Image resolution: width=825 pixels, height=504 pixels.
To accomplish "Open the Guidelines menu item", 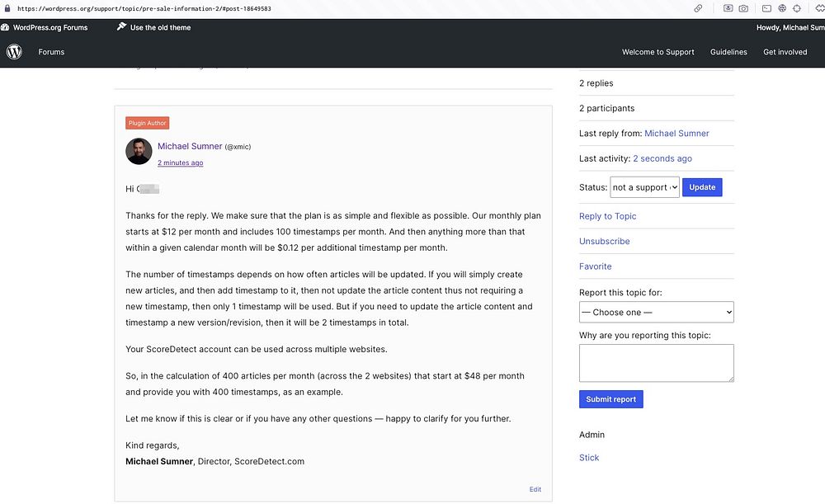I will click(x=728, y=52).
